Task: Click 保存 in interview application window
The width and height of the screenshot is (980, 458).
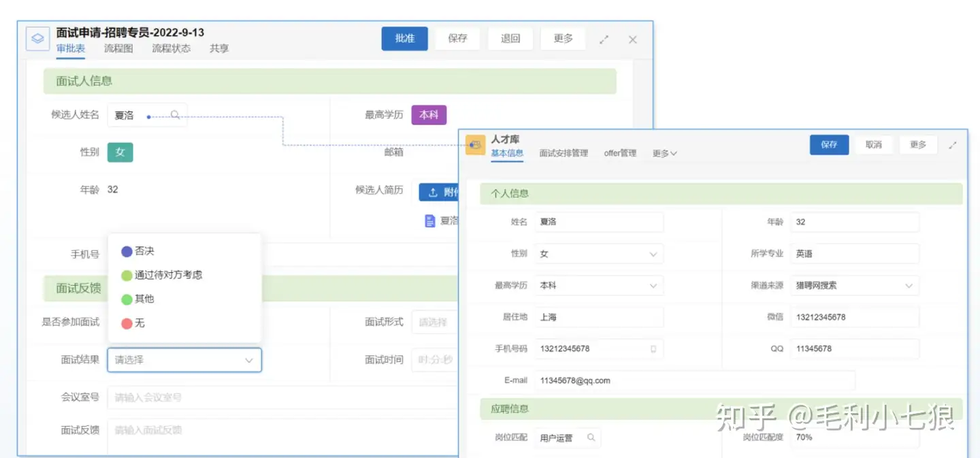Action: (457, 39)
